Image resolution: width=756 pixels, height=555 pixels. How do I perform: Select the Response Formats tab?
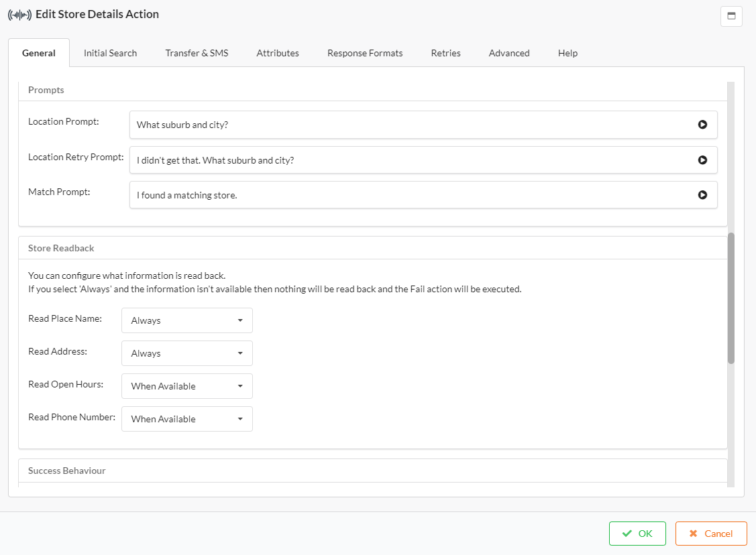coord(365,53)
